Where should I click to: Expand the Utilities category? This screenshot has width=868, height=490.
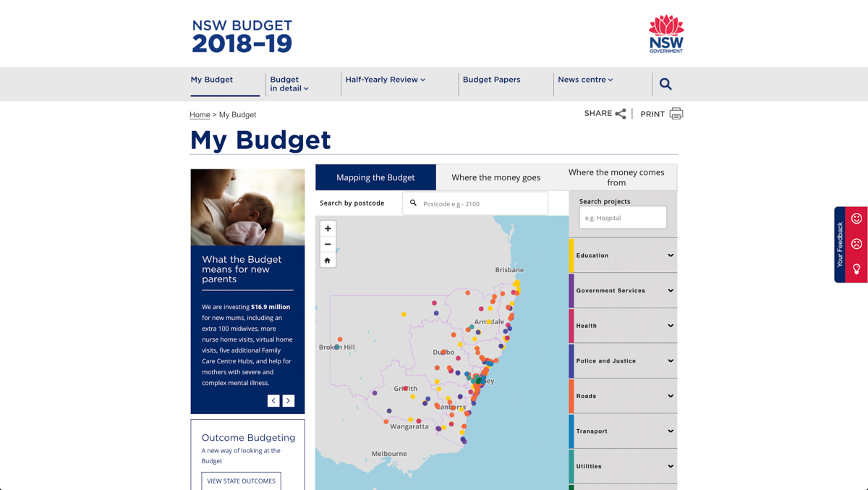[624, 466]
